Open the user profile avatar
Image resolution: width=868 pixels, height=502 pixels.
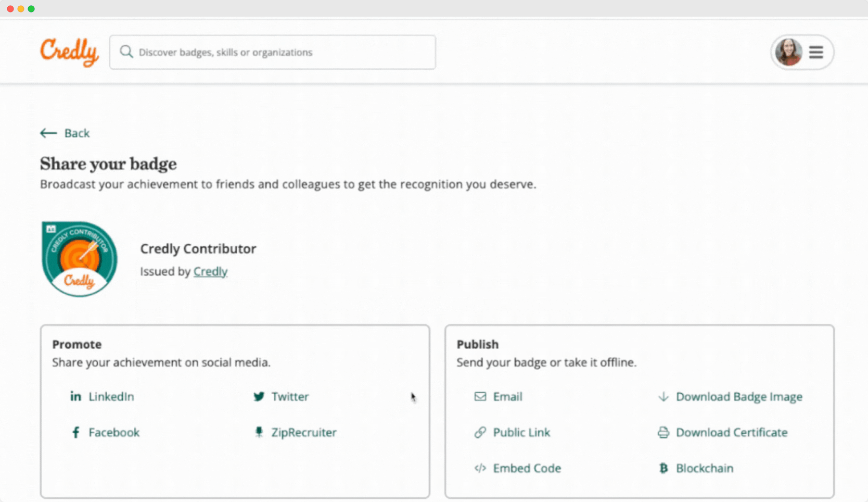[x=788, y=52]
